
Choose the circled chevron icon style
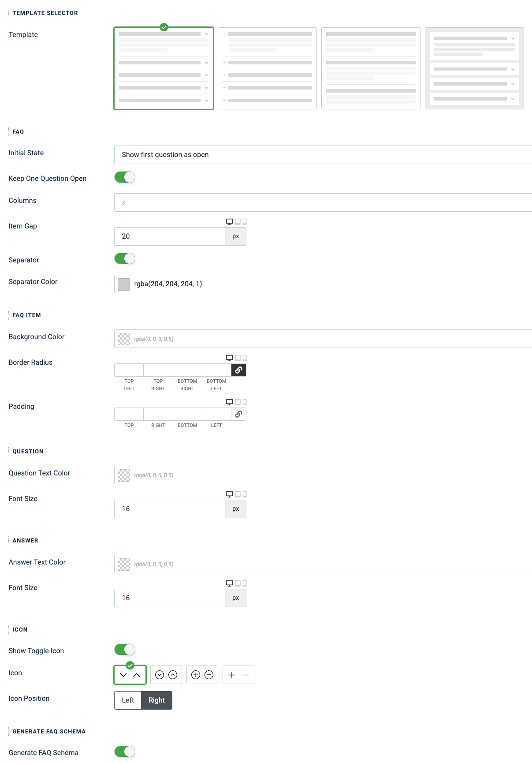coord(166,675)
